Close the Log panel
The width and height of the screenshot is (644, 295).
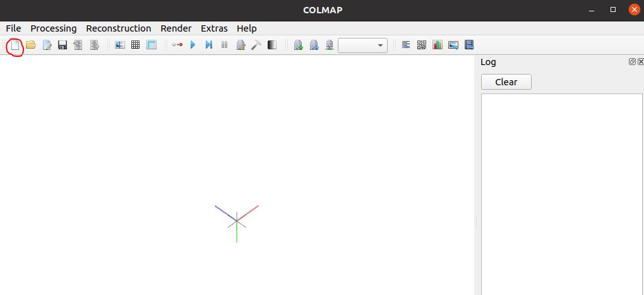[640, 62]
